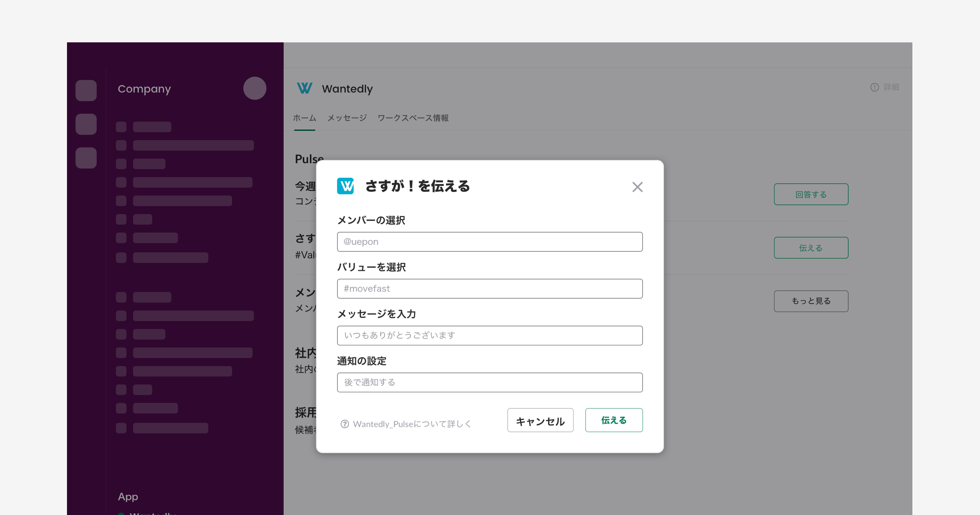Click the question mark help icon in dialog

pyautogui.click(x=345, y=424)
